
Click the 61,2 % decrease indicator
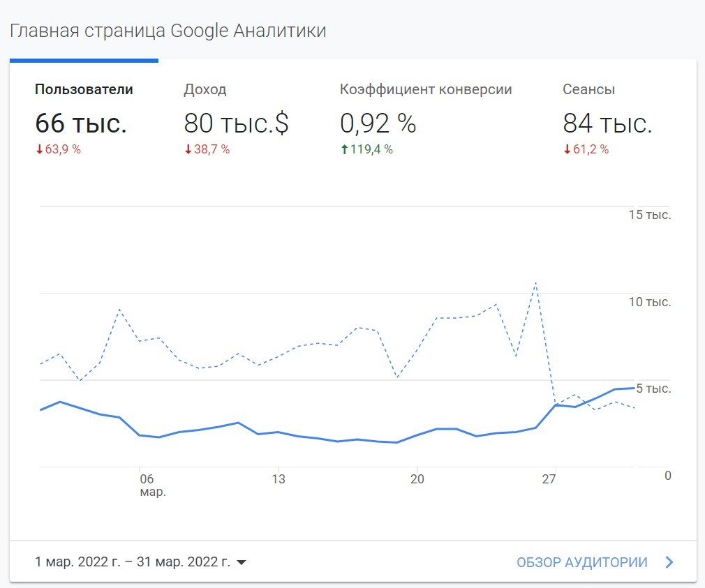click(x=586, y=149)
